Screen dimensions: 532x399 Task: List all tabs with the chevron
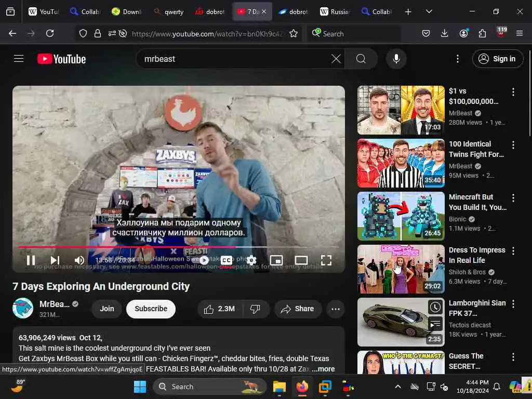[x=429, y=11]
